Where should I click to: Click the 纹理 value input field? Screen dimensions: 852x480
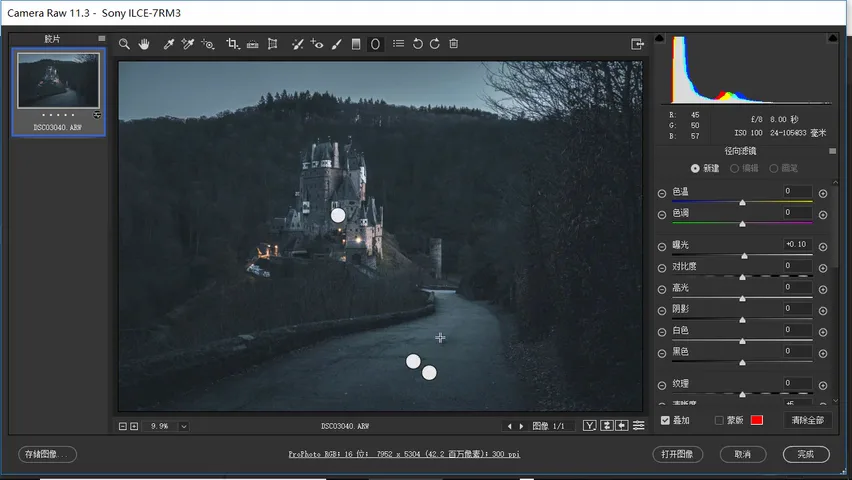[797, 383]
